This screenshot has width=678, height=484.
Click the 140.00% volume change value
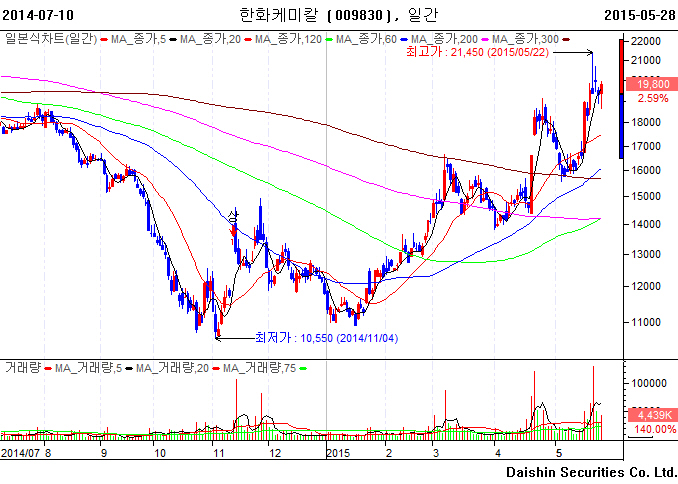(655, 430)
